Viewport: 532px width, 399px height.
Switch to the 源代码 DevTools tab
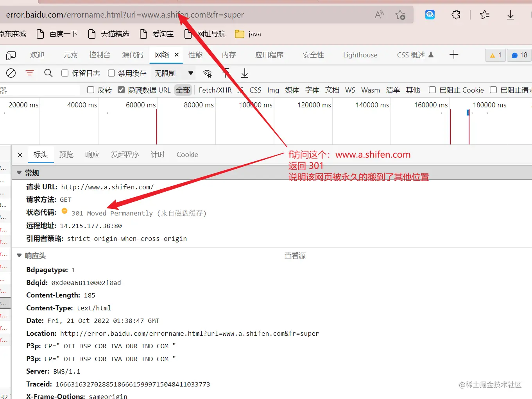click(133, 55)
